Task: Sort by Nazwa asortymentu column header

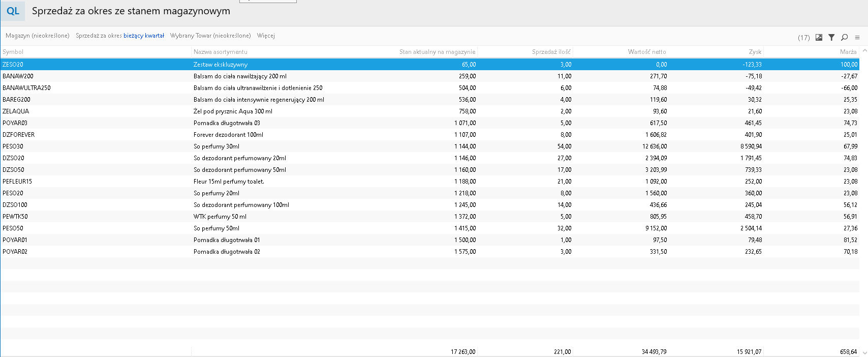Action: [x=220, y=52]
